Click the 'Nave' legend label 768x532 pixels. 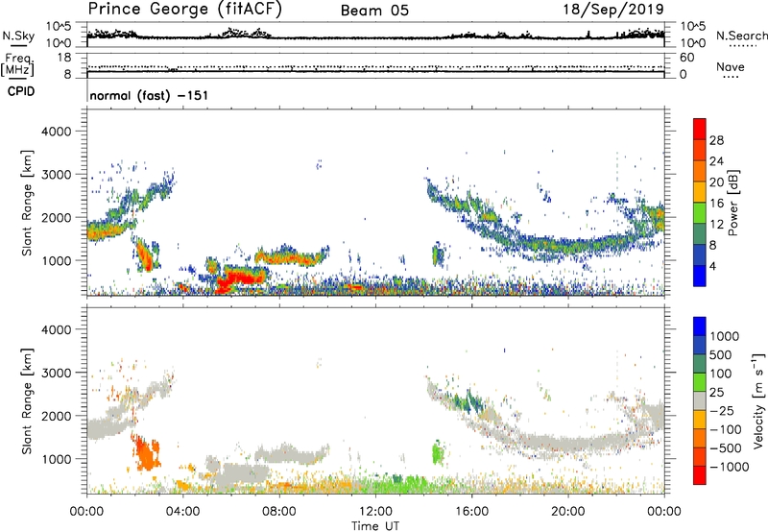point(730,66)
